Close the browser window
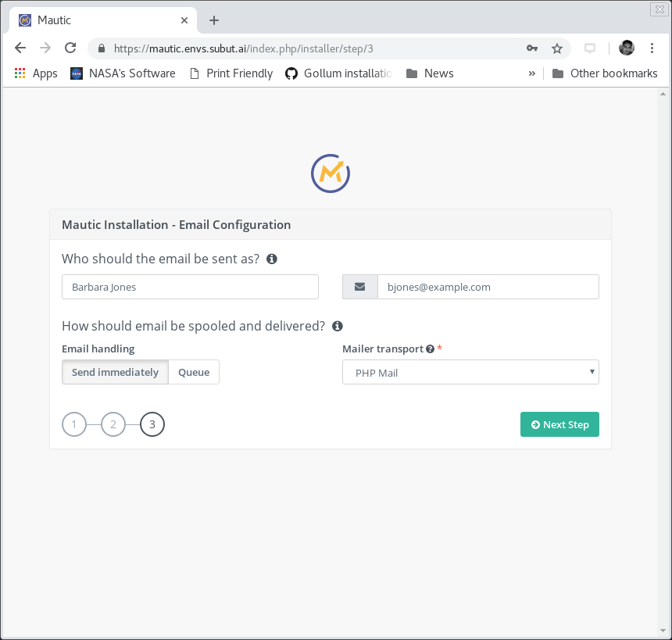 pos(659,9)
